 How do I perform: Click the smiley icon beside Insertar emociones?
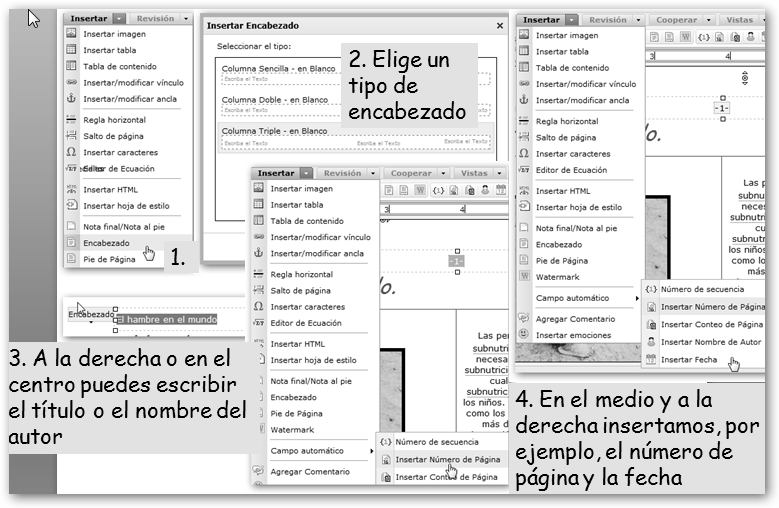click(524, 334)
